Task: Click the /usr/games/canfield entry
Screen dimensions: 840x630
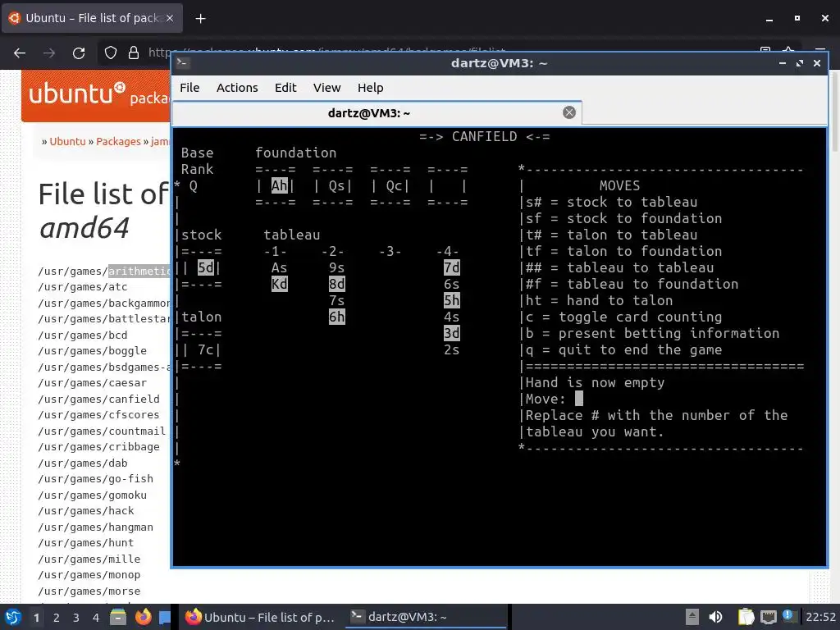Action: tap(98, 399)
